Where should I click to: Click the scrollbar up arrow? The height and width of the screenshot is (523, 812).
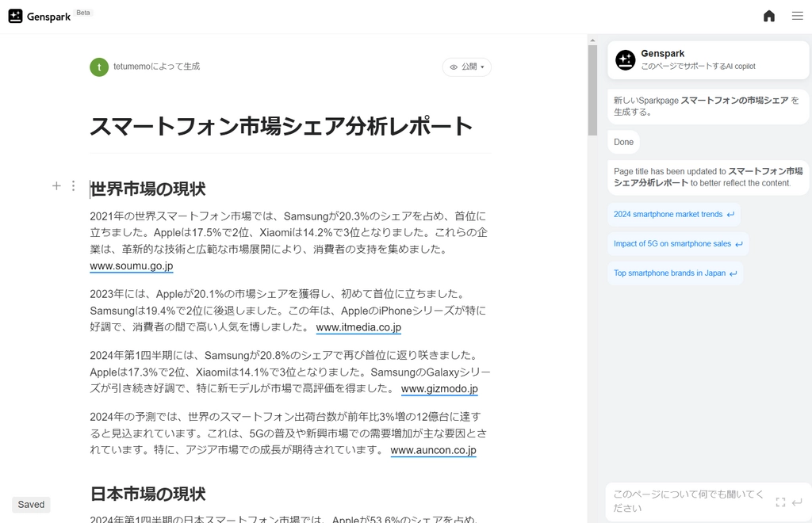coord(592,40)
